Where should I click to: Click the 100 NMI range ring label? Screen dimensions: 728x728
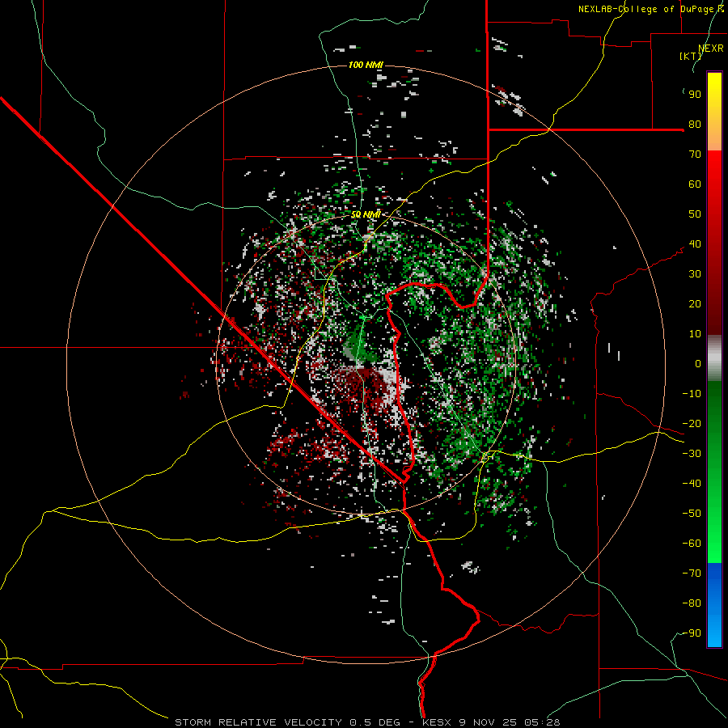coord(366,65)
